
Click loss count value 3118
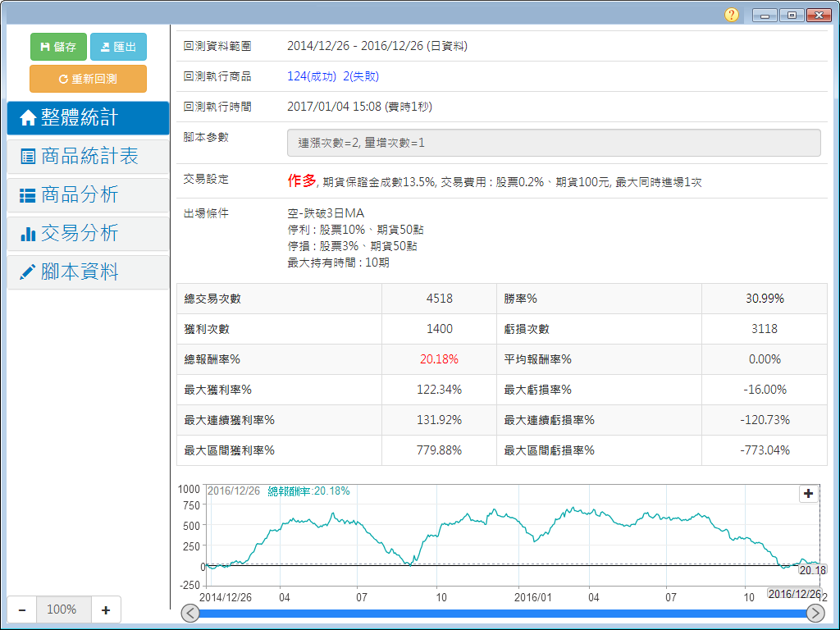[x=765, y=329]
